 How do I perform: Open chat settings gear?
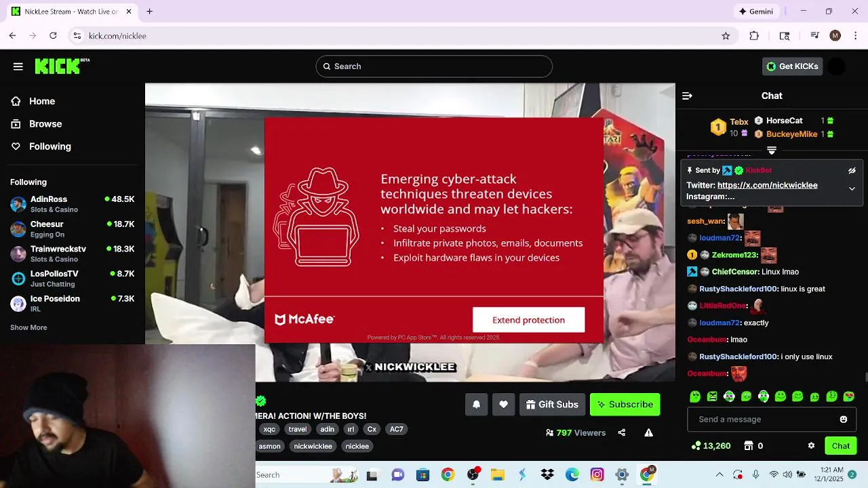click(811, 446)
